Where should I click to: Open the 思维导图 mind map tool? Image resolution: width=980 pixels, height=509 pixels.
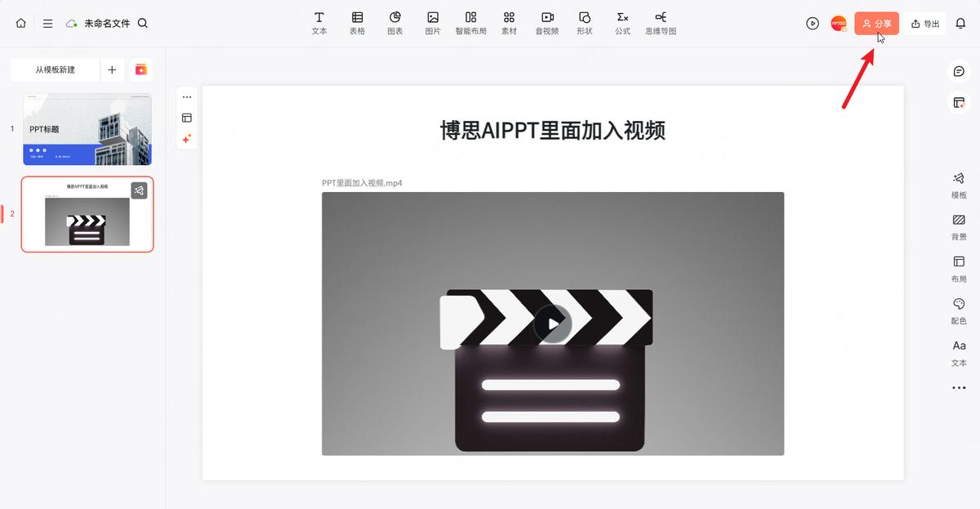660,22
